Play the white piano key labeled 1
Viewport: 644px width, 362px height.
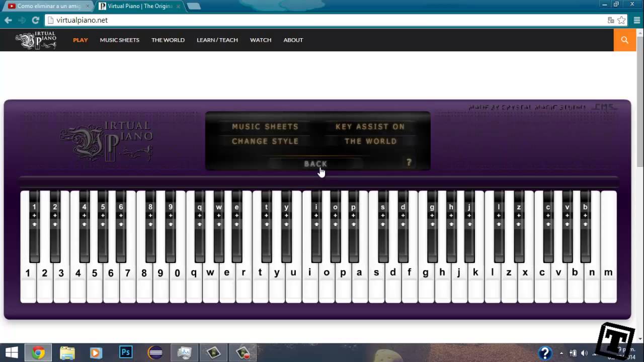point(28,284)
